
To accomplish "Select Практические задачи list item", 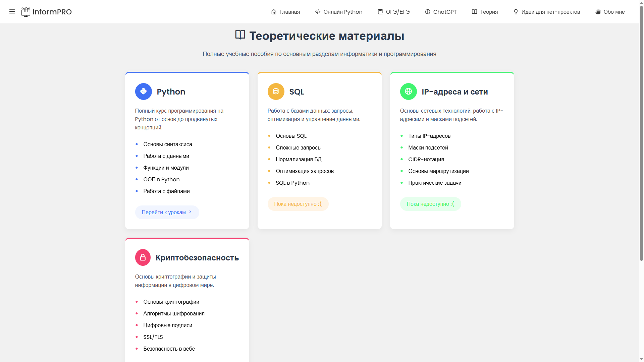I will [x=435, y=183].
